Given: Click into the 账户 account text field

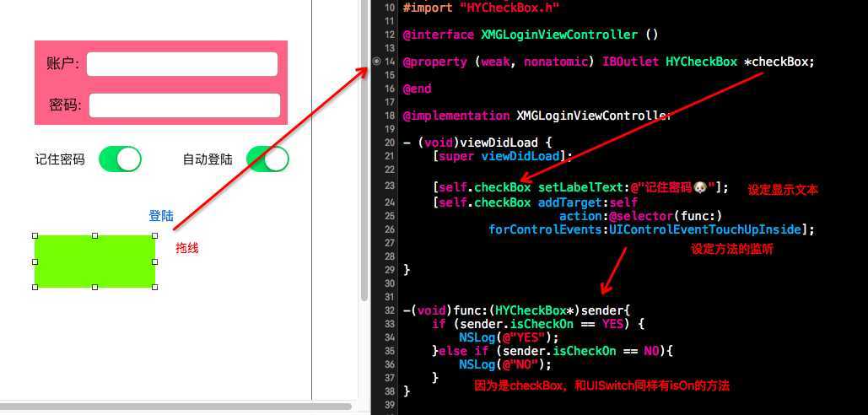Looking at the screenshot, I should point(182,64).
